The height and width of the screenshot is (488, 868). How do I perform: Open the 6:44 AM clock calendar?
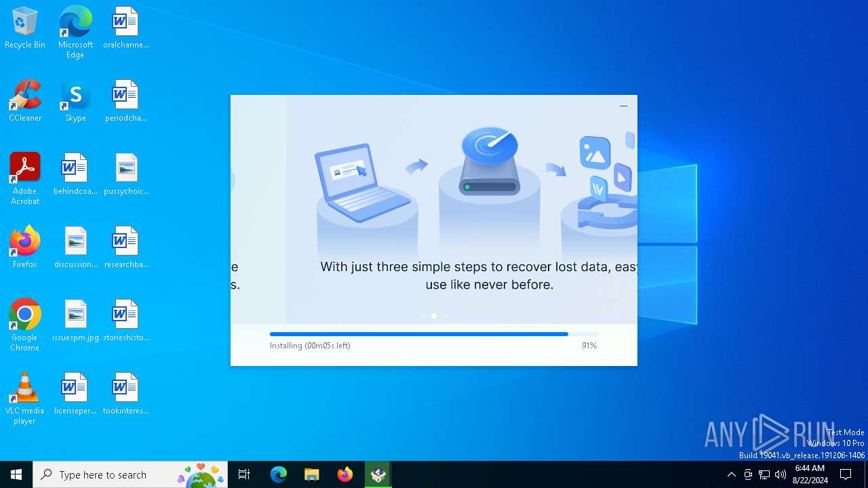pos(810,474)
